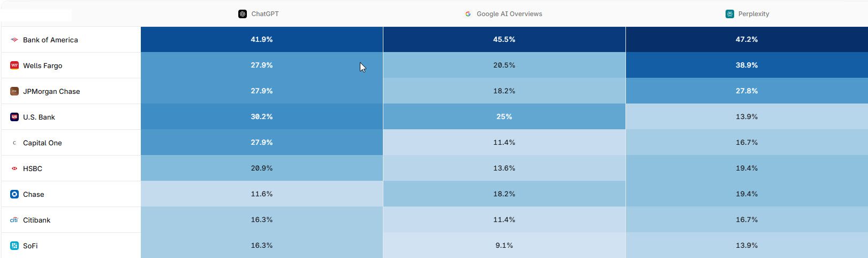Click the Wells Fargo red logo icon
Screen dimensions: 868x258
[14, 65]
